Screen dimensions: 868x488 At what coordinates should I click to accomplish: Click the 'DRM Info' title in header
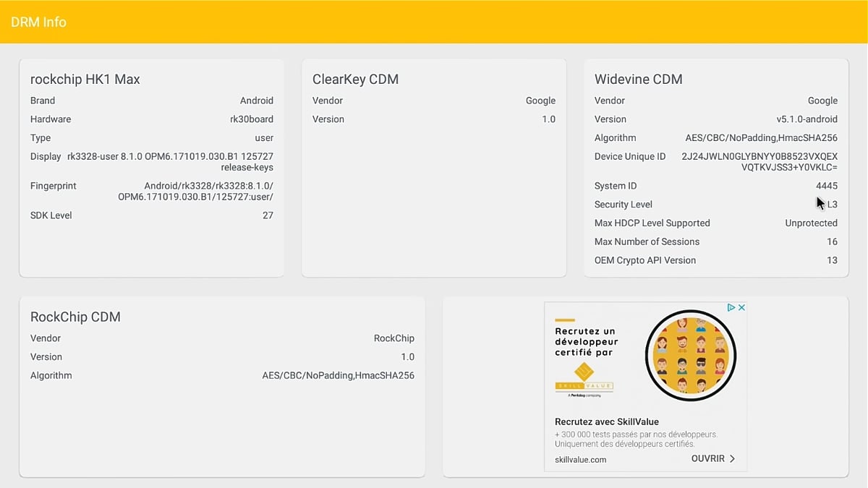click(x=38, y=22)
